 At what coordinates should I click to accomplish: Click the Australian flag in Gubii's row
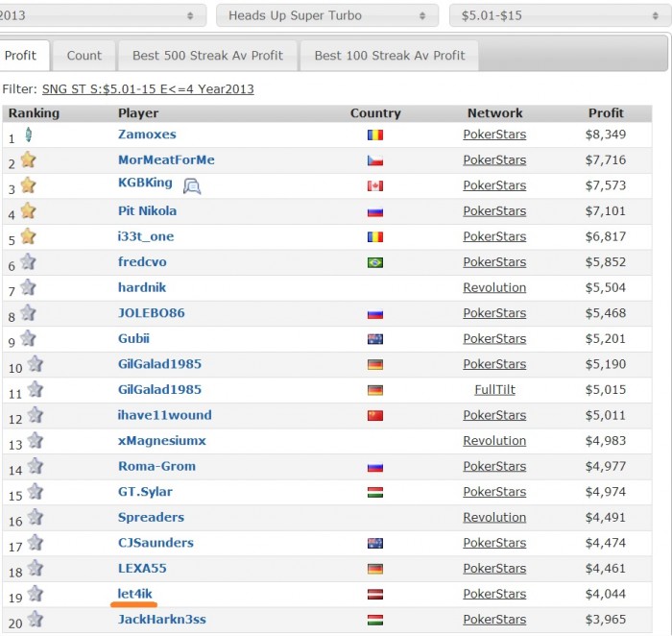click(375, 339)
